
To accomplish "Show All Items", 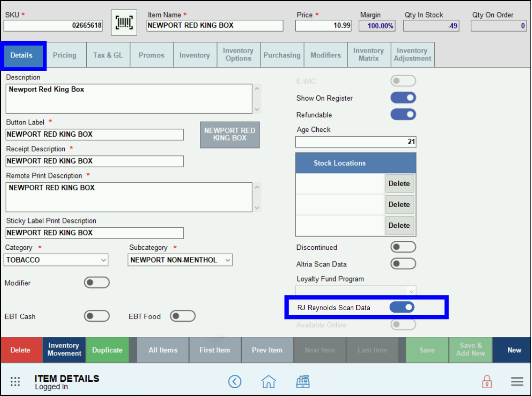I will pos(163,350).
